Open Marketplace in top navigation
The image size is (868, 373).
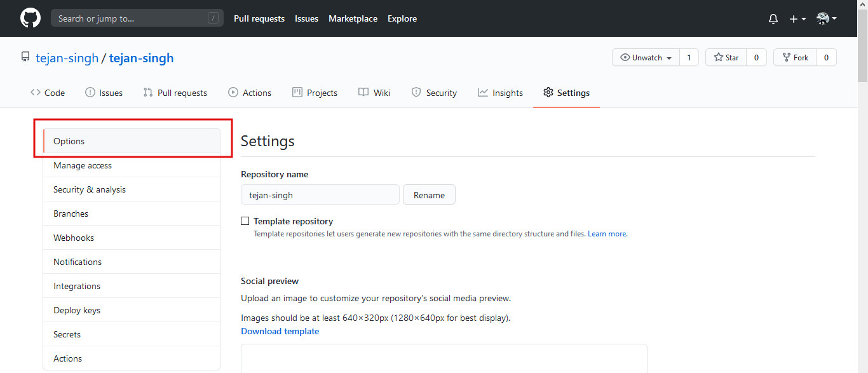pyautogui.click(x=353, y=18)
